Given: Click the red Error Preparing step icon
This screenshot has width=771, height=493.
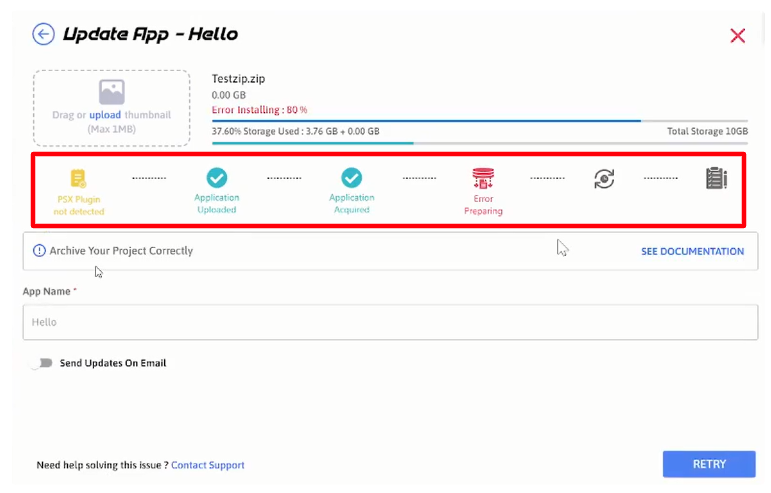Looking at the screenshot, I should pyautogui.click(x=483, y=179).
